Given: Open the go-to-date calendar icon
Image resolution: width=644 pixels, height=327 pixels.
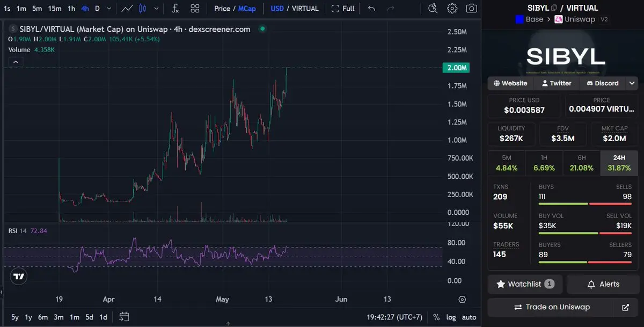Looking at the screenshot, I should click(124, 317).
